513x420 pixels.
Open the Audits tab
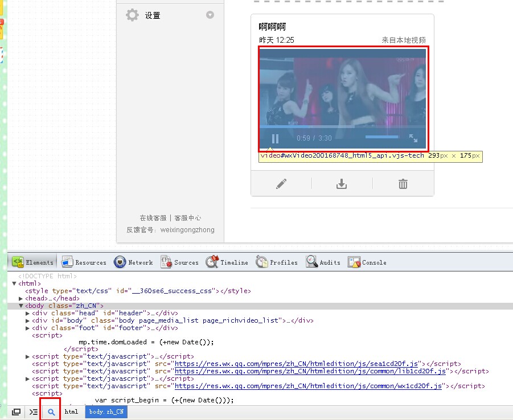[323, 262]
